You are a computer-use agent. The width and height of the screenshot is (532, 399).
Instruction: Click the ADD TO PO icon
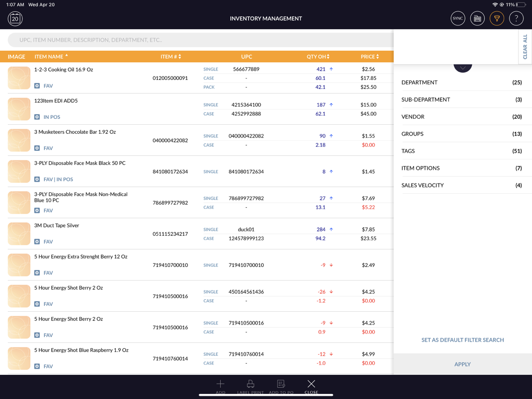(x=281, y=384)
